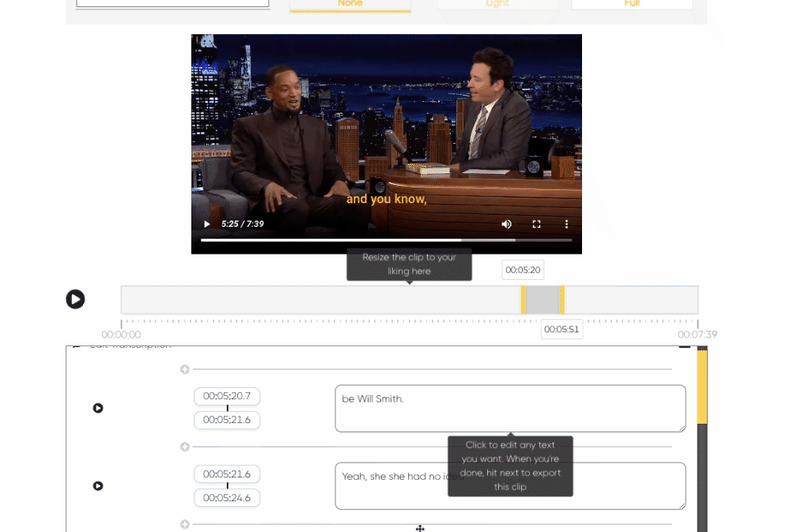Click the 00:07:39 timeline end label
The width and height of the screenshot is (790, 532).
(697, 334)
